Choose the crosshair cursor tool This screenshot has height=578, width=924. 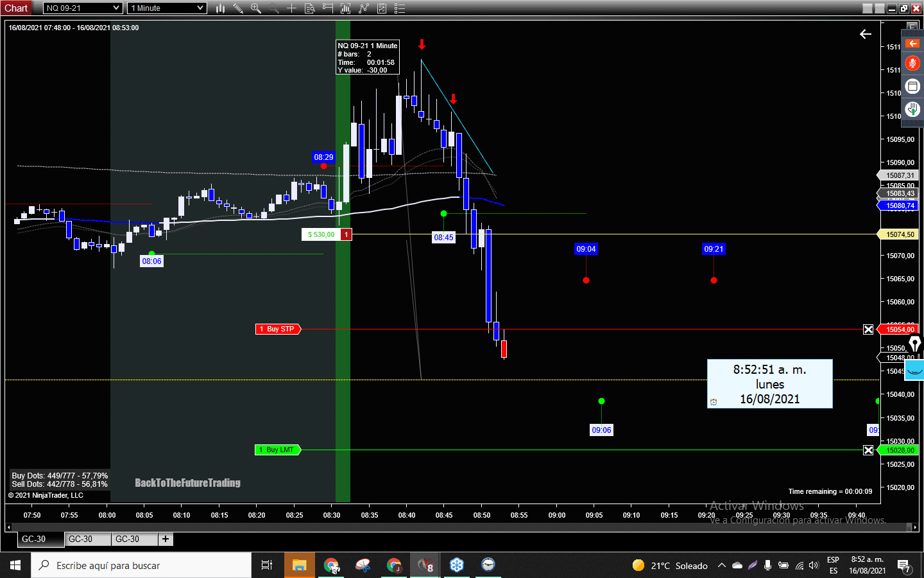pos(291,8)
